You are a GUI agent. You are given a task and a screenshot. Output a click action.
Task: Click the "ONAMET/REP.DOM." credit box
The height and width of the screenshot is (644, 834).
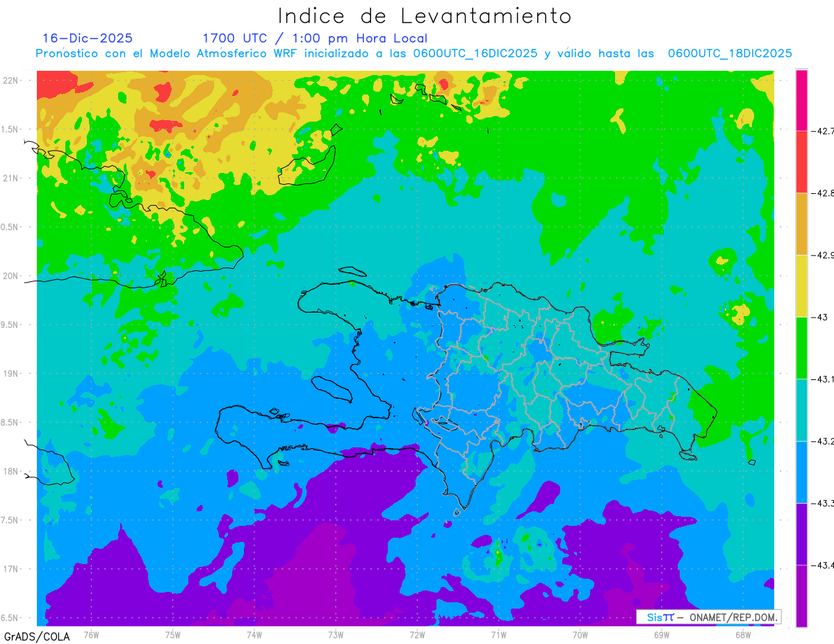(x=708, y=617)
